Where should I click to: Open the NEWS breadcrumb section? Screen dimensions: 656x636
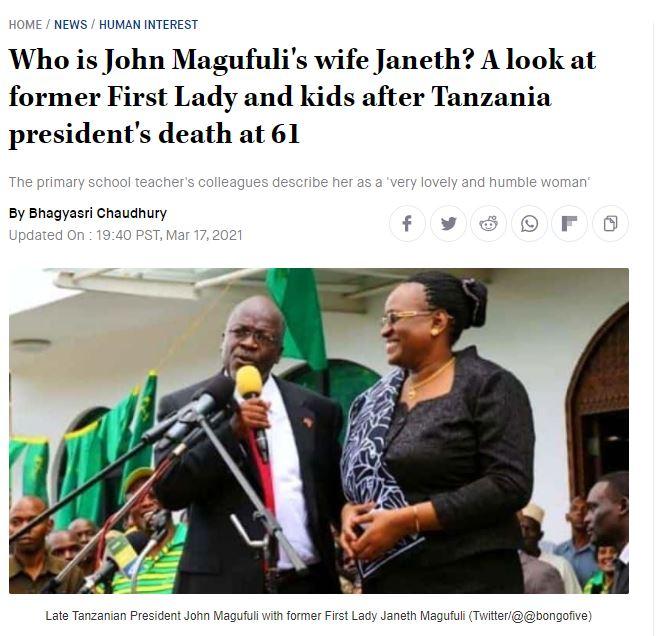(71, 25)
